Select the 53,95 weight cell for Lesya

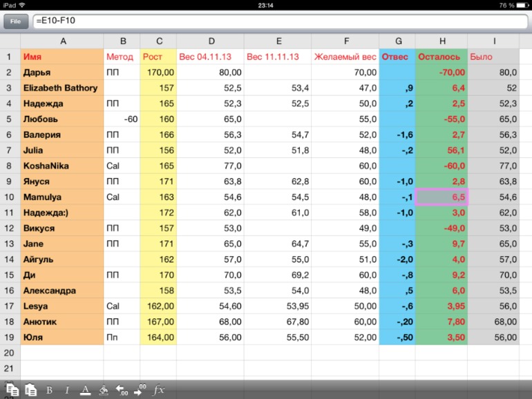278,306
